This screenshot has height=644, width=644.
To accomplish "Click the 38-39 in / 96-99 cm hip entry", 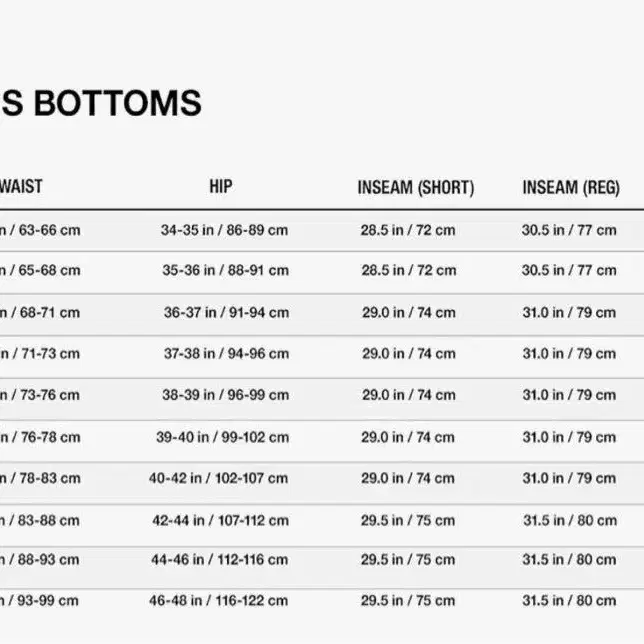I will click(225, 395).
